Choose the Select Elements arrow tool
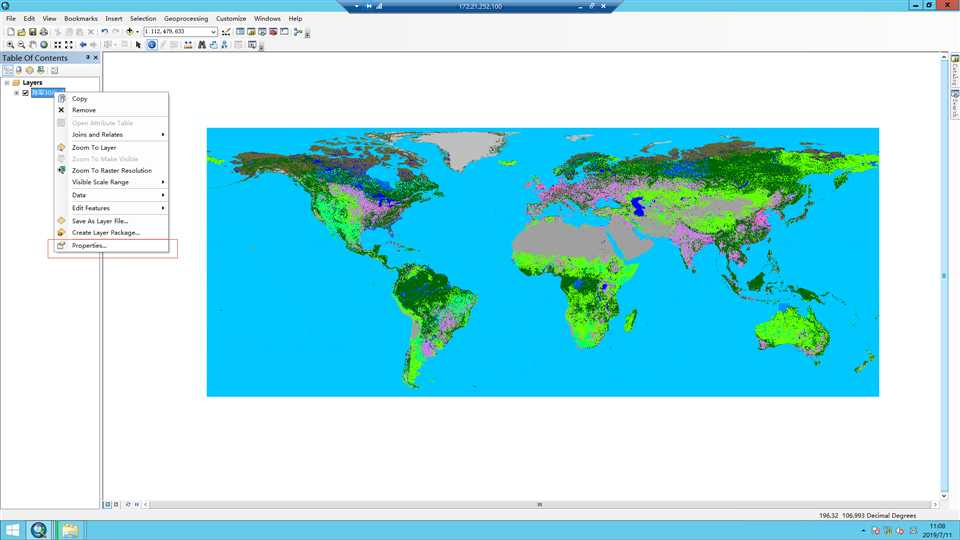The image size is (960, 540). click(x=138, y=45)
